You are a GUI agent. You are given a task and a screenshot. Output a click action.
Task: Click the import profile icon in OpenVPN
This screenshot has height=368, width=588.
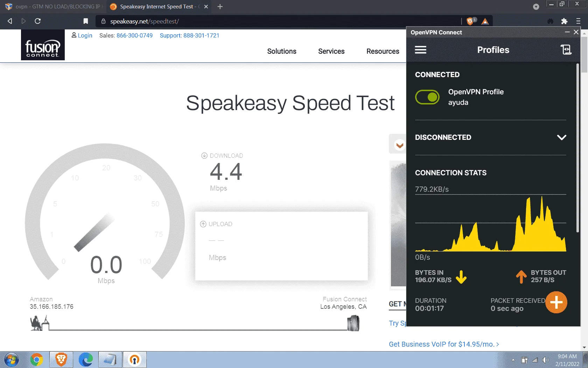point(566,50)
